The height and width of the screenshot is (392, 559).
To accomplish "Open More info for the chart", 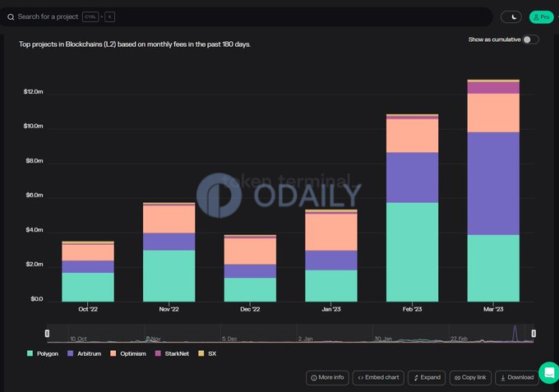I will tap(327, 377).
